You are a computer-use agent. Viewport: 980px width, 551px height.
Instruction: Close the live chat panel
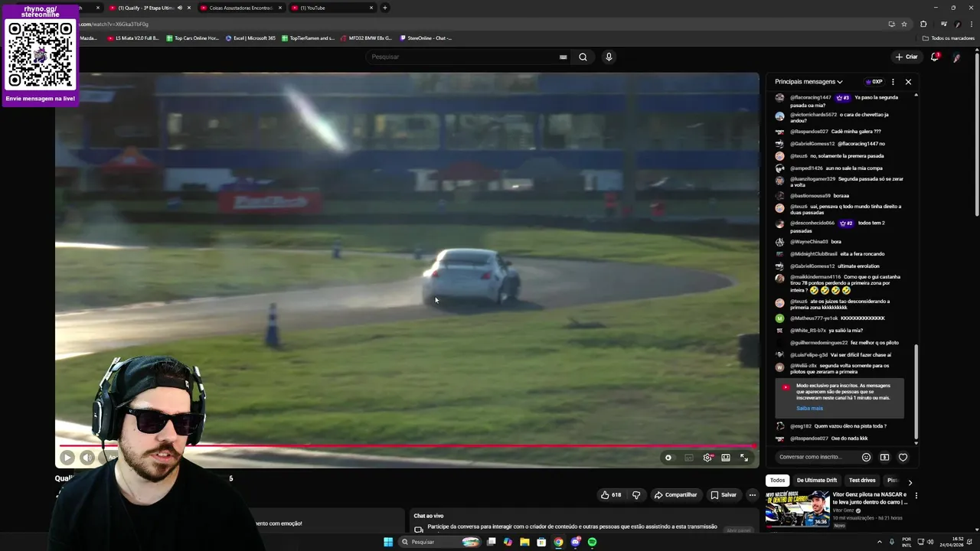[908, 82]
